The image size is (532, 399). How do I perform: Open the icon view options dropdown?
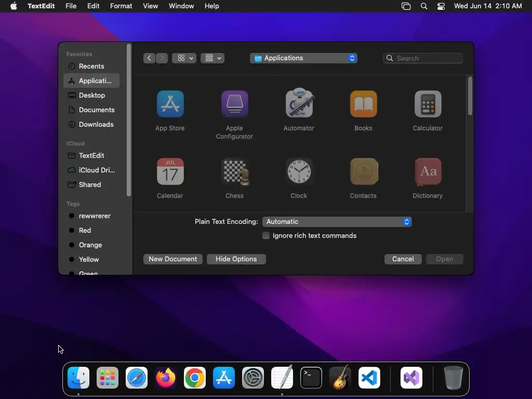coord(184,58)
